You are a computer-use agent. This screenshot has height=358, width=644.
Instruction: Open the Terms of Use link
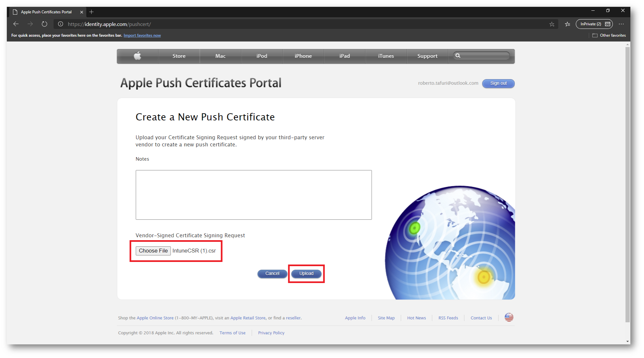click(x=232, y=333)
